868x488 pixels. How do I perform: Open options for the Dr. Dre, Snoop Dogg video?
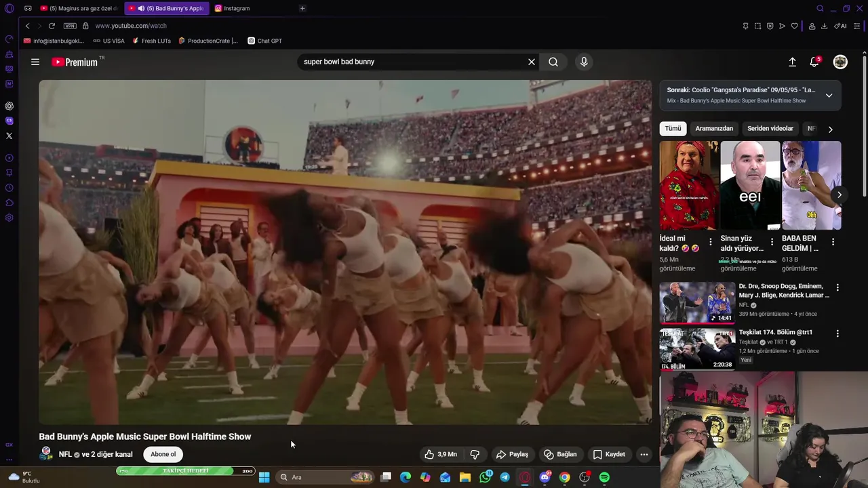tap(837, 287)
